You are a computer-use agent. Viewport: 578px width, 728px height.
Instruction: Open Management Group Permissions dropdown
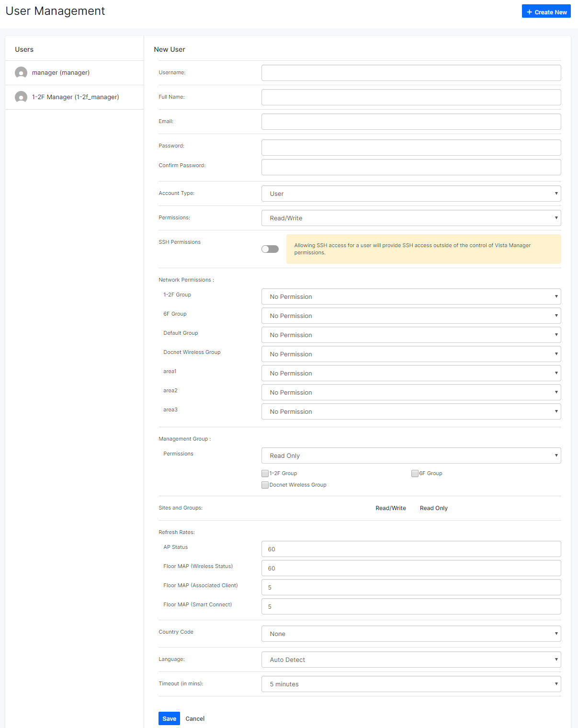point(411,455)
